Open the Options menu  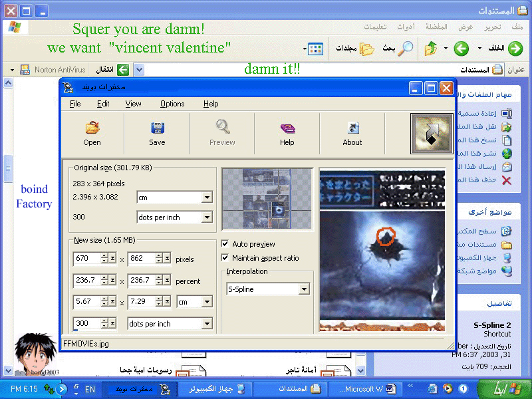pos(172,104)
